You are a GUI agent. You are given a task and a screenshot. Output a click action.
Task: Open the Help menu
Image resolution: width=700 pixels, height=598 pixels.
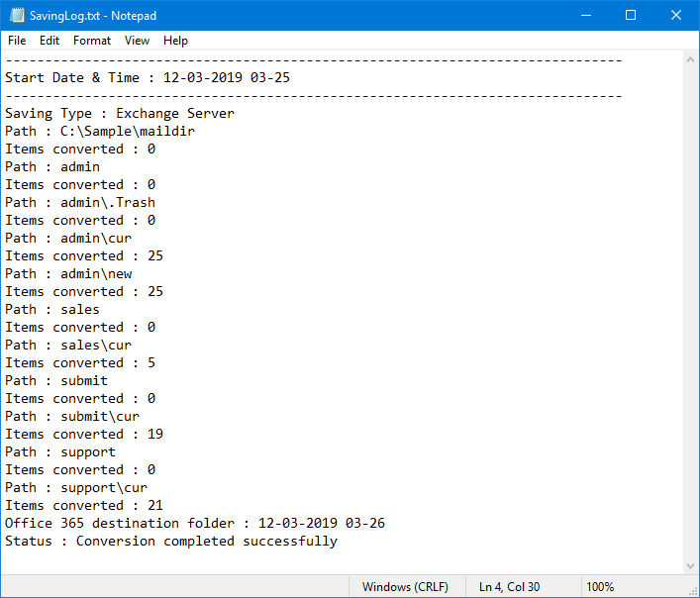pos(175,41)
